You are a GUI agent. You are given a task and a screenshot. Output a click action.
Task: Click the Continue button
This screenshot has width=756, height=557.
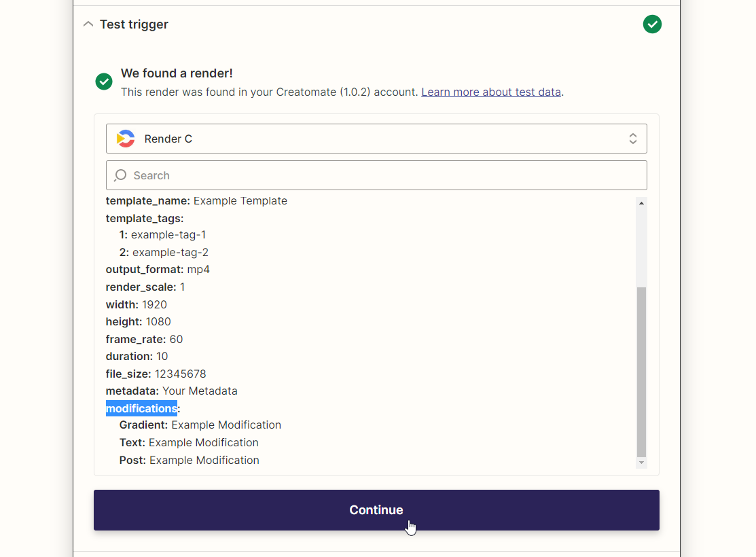376,510
